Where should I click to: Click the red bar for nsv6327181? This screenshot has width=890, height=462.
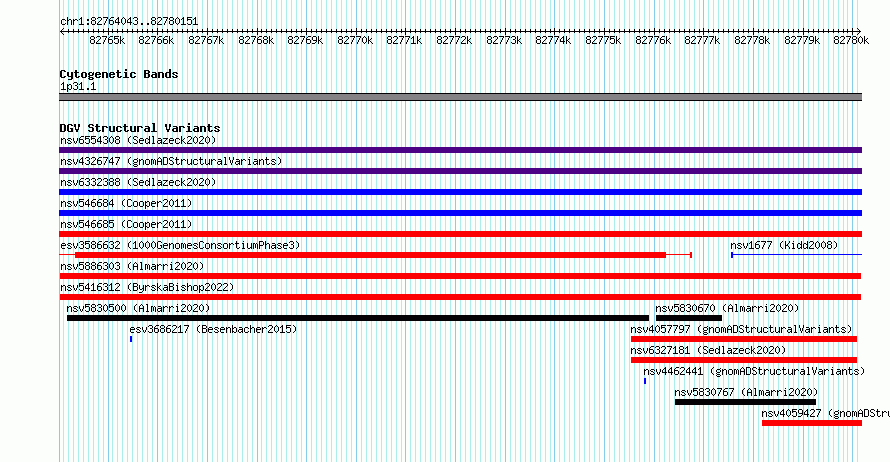pyautogui.click(x=744, y=360)
